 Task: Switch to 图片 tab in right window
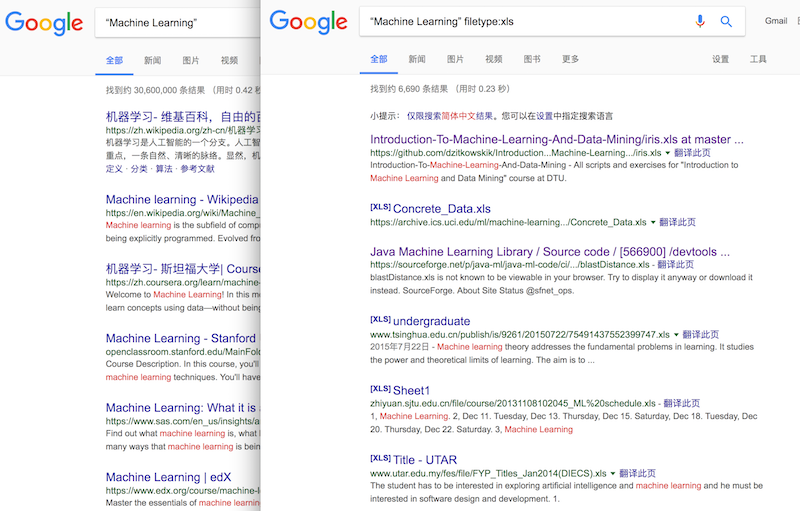click(455, 59)
